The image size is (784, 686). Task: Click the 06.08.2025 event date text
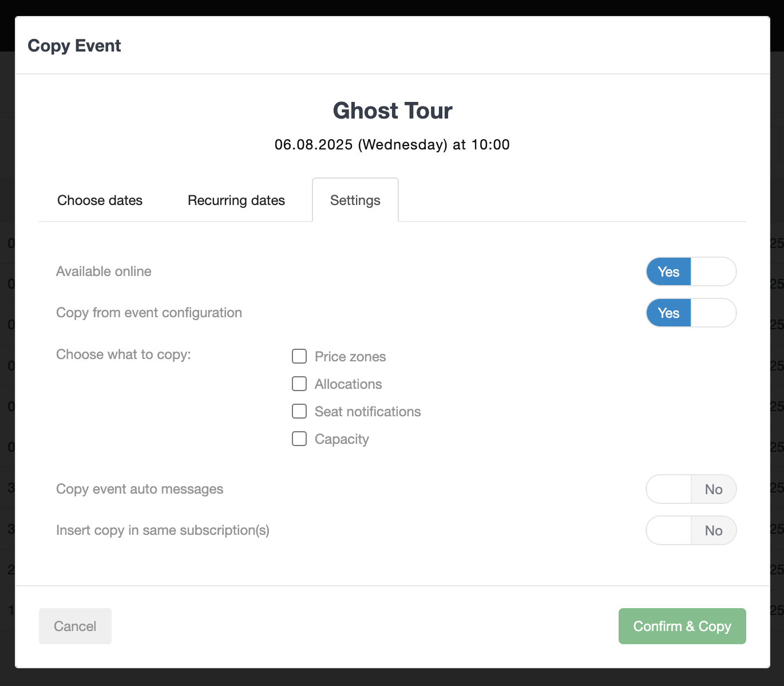(x=314, y=144)
